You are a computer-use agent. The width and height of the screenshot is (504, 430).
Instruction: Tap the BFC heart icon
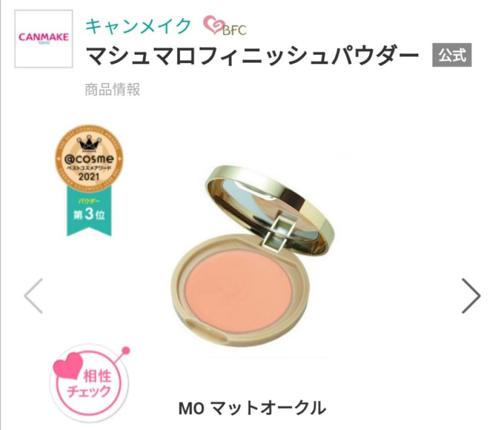(x=214, y=25)
